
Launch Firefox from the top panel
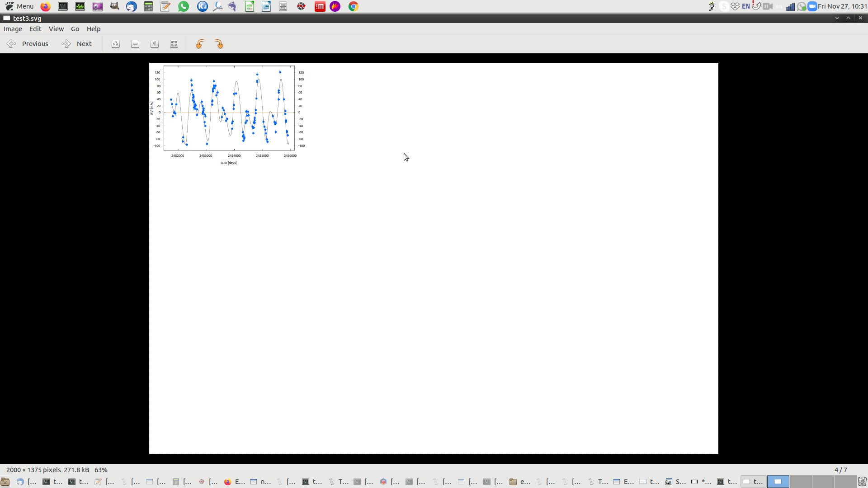[x=45, y=6]
